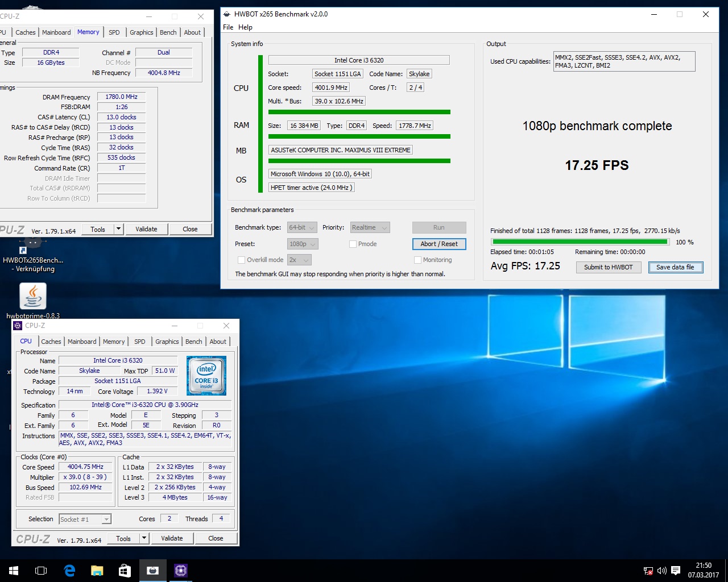Click the Core Voltage 1.392 V value
The image size is (728, 582).
click(x=158, y=391)
